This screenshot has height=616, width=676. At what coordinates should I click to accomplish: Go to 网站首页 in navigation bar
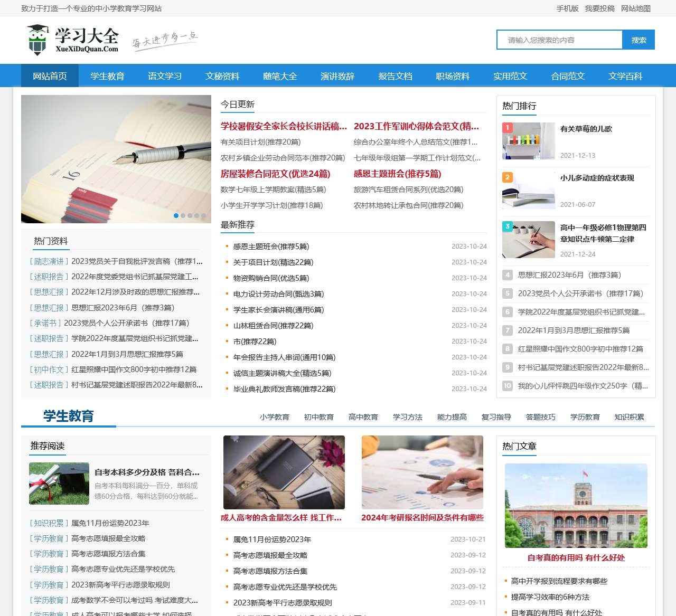50,76
